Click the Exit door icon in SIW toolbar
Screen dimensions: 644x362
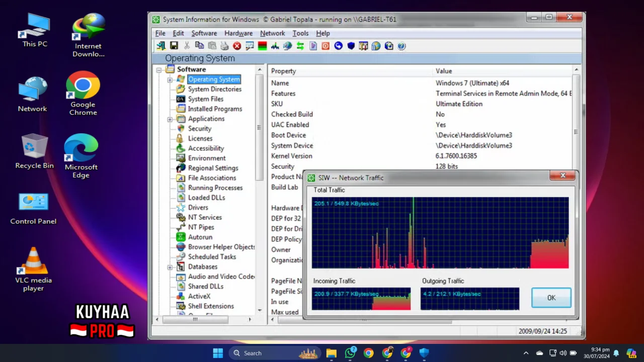click(x=161, y=46)
